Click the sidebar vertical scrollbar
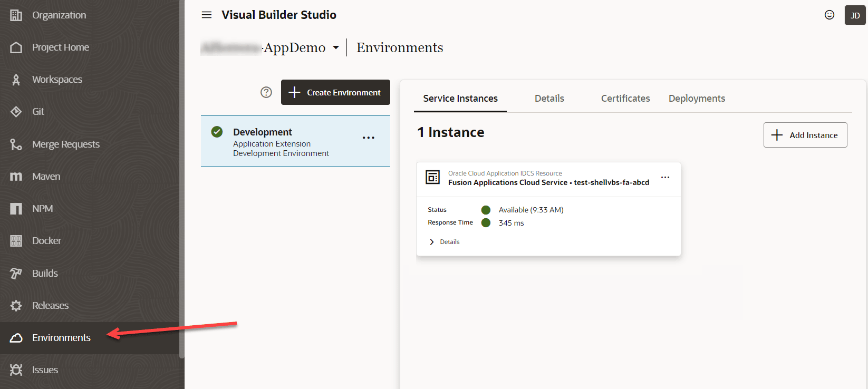Screen dimensions: 868x389 pyautogui.click(x=182, y=179)
